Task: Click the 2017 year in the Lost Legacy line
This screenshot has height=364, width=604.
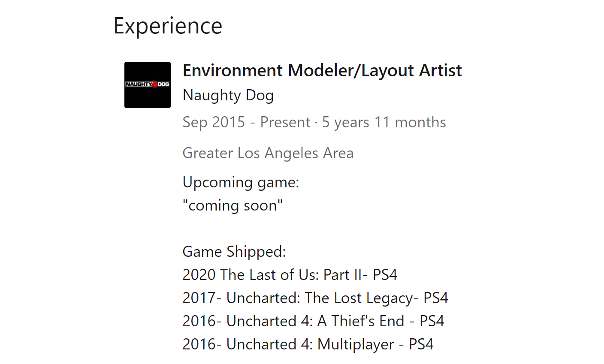Action: tap(199, 298)
